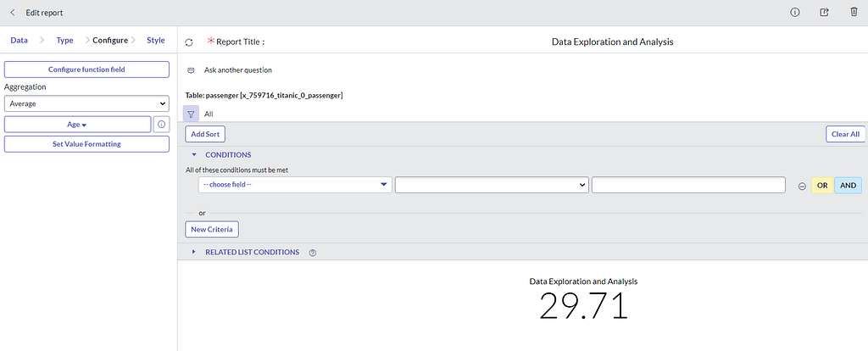The height and width of the screenshot is (351, 868).
Task: Switch to the Data step
Action: tap(19, 41)
